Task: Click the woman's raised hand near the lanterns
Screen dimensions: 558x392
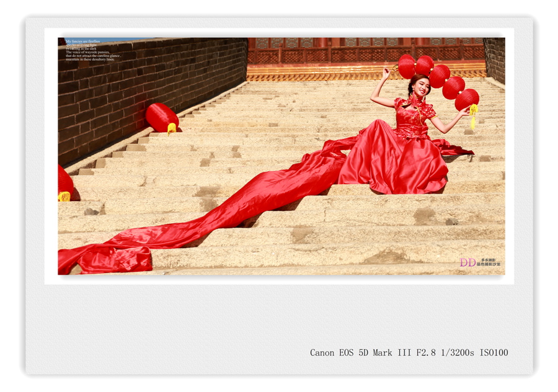Action: coord(387,72)
